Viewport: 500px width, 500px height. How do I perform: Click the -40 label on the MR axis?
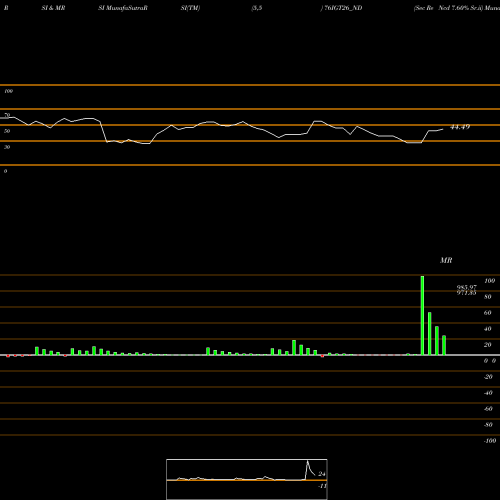coord(488,393)
